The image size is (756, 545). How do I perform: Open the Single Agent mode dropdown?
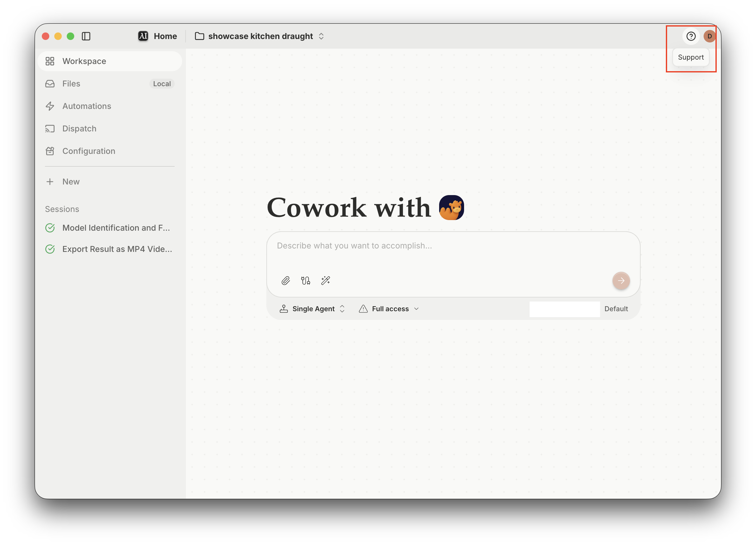point(312,309)
